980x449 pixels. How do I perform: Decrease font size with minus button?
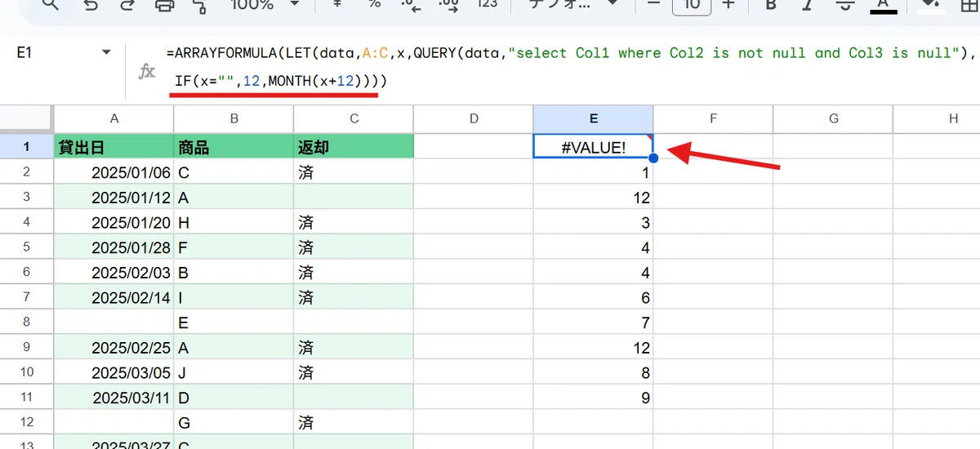[653, 4]
